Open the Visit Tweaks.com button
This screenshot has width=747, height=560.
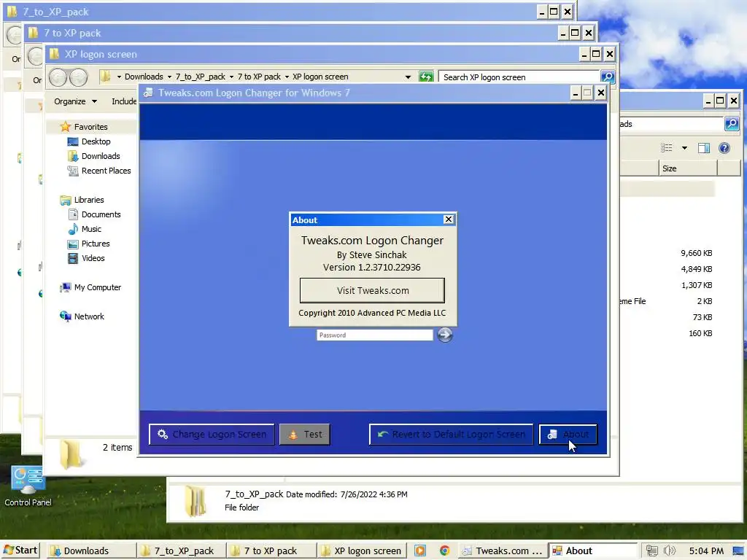click(x=372, y=290)
